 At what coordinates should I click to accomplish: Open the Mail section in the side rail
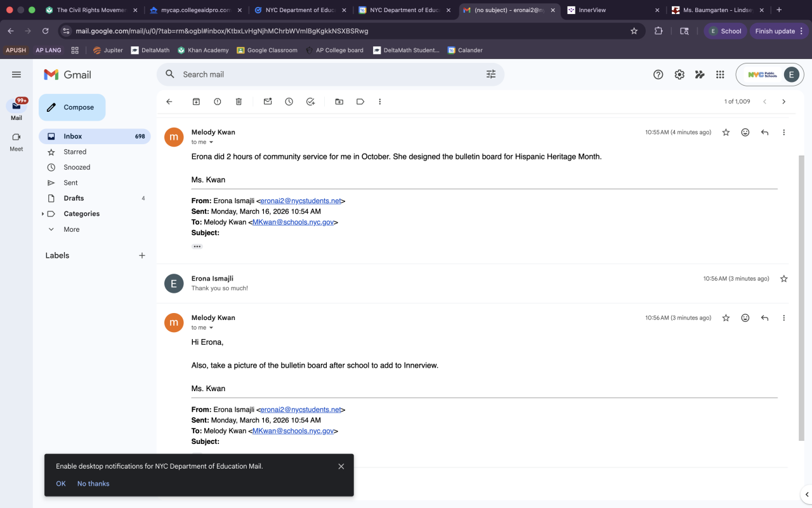click(16, 109)
